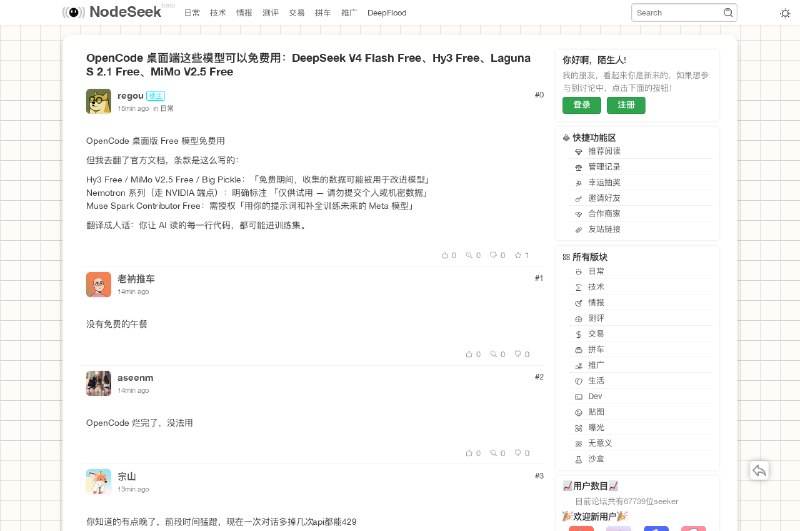Open the 沙盒 board in sidebar
This screenshot has width=800, height=531.
pos(596,459)
